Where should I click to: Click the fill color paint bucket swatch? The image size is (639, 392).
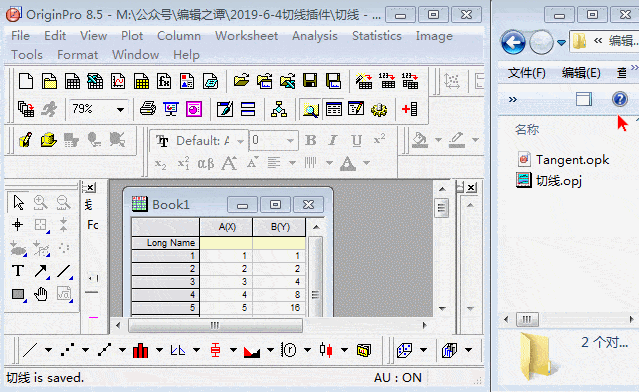coord(421,140)
